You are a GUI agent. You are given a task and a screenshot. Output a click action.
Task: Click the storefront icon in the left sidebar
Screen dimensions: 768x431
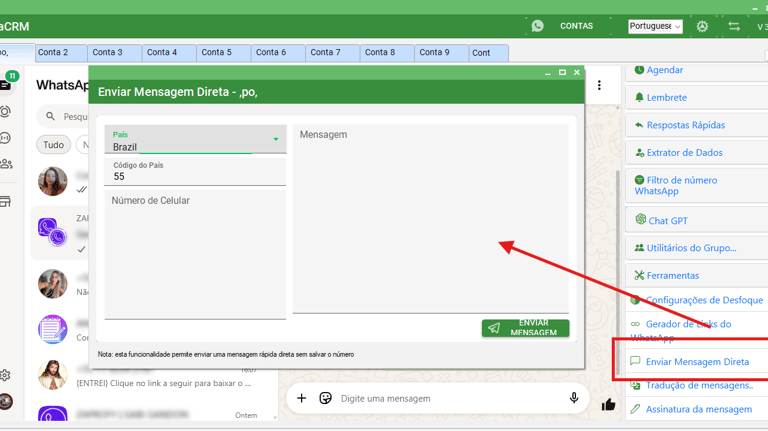5,201
